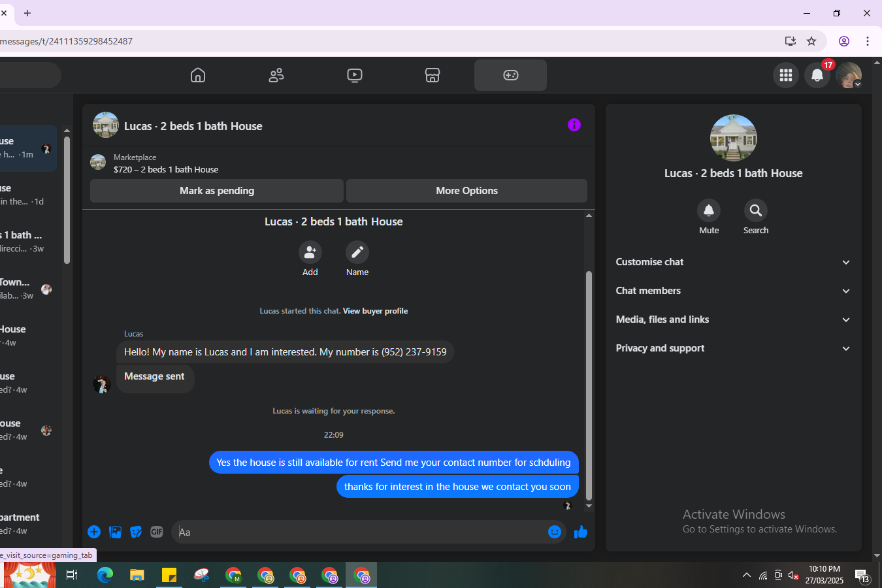
Task: Click the chat header title Lucas · 2 beds 1 bath House
Action: coord(193,126)
